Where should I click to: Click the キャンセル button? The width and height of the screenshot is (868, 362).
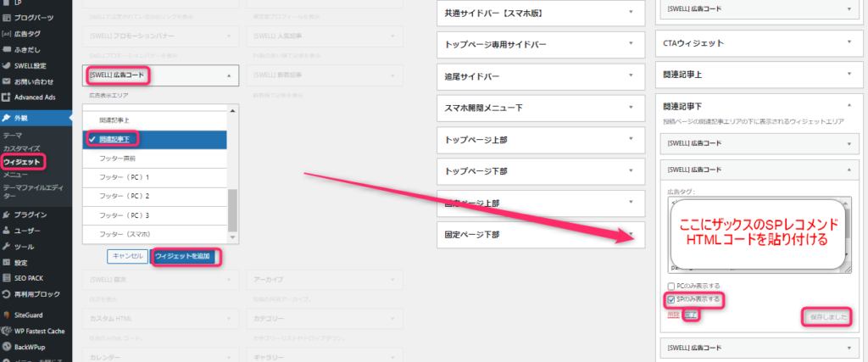click(126, 255)
